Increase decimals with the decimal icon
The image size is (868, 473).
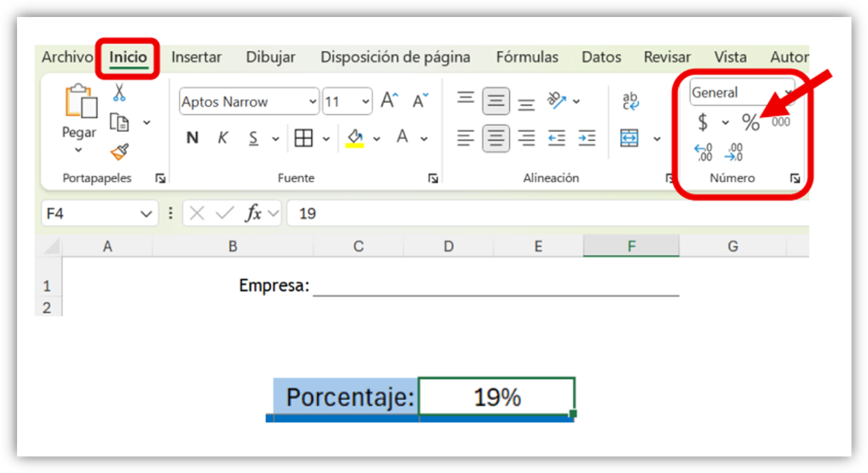pos(702,151)
